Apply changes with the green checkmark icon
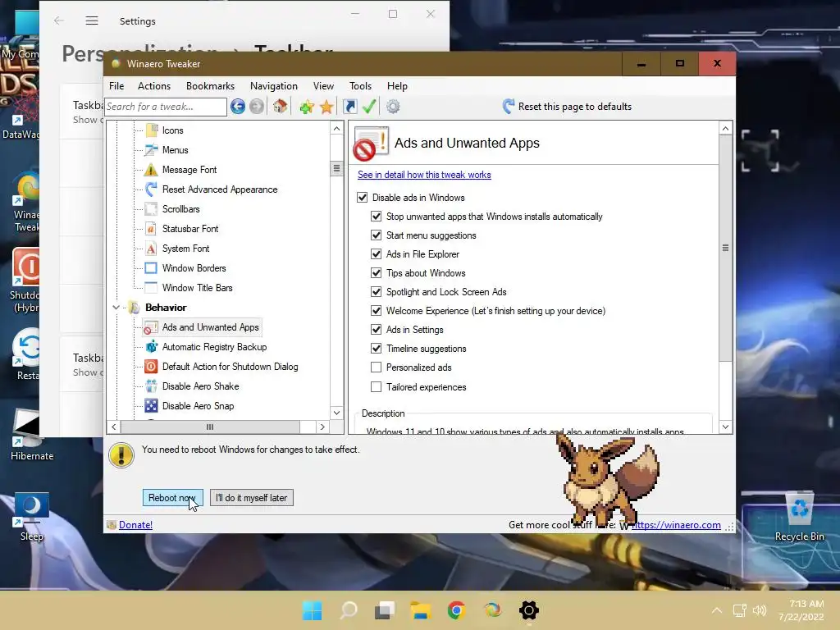The height and width of the screenshot is (630, 840). [x=368, y=107]
